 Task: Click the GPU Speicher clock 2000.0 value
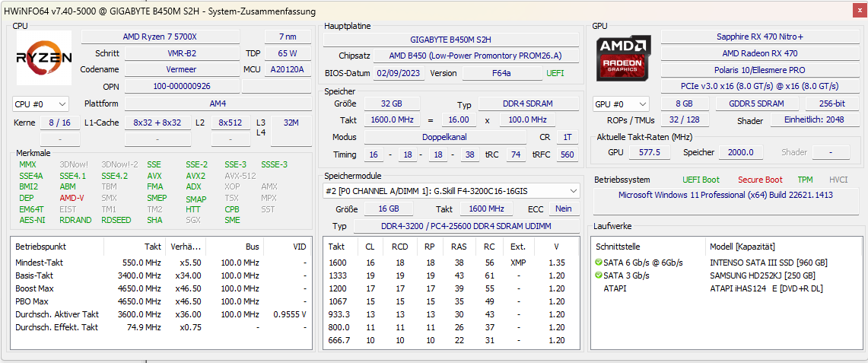coord(741,153)
